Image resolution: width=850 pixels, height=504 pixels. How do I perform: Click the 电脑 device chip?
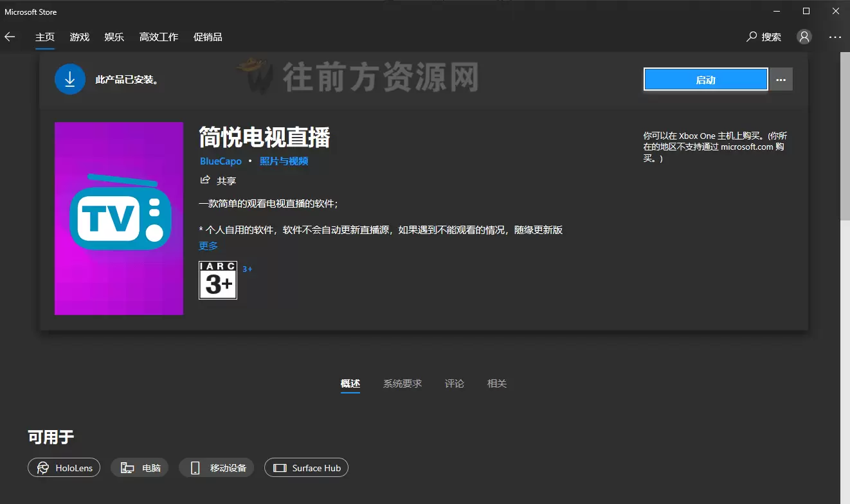(x=140, y=467)
